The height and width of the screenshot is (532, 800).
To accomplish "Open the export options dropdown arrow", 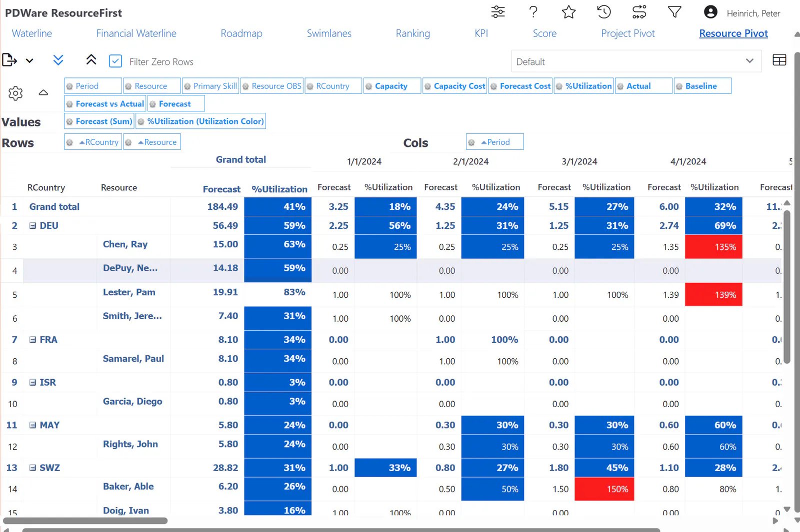I will click(x=29, y=61).
